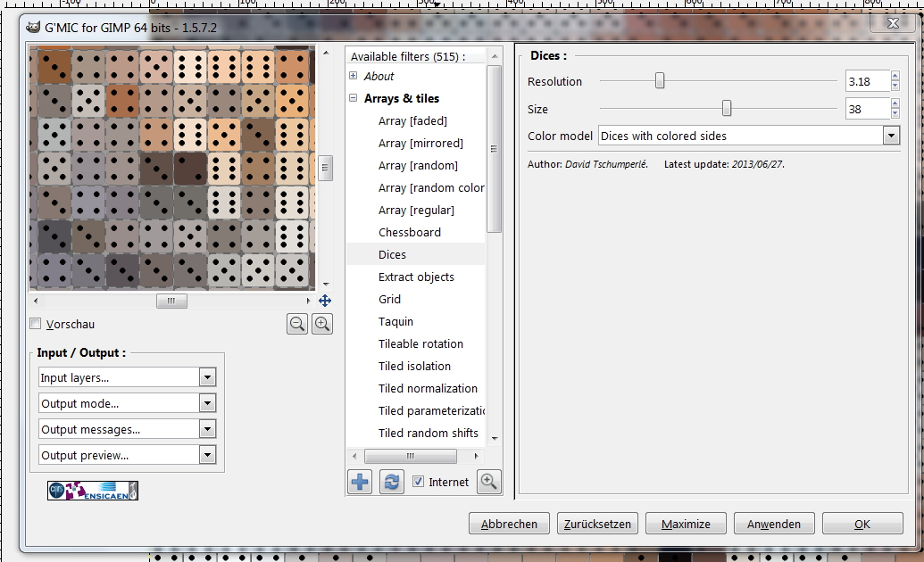Click the ENSICAEN logo image
The height and width of the screenshot is (562, 924).
pos(93,490)
